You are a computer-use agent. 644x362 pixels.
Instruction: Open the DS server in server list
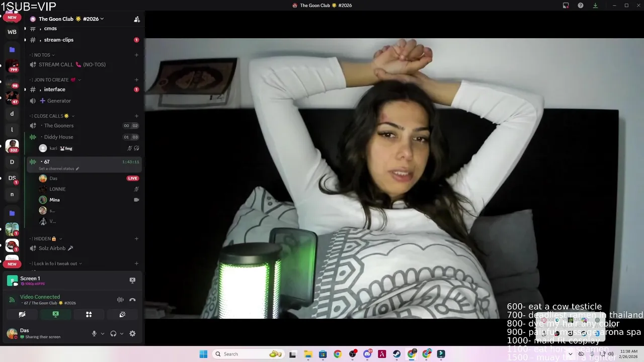pos(12,178)
